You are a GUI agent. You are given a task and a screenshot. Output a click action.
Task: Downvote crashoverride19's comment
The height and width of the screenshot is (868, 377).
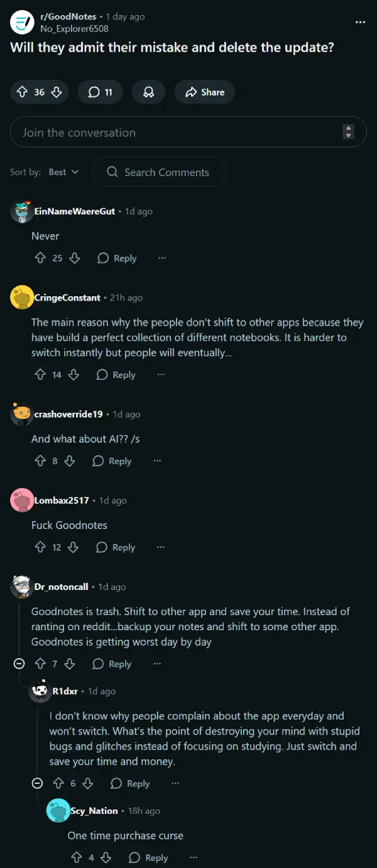pos(70,461)
